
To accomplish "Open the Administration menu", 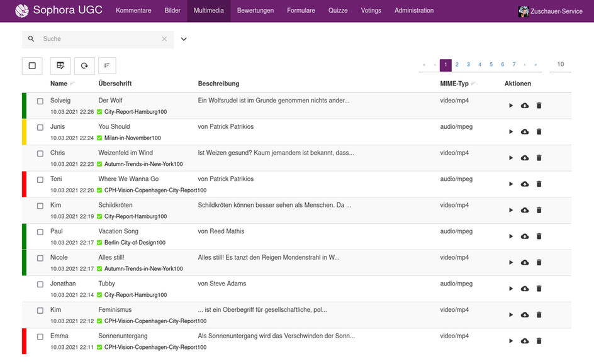I will pos(413,11).
